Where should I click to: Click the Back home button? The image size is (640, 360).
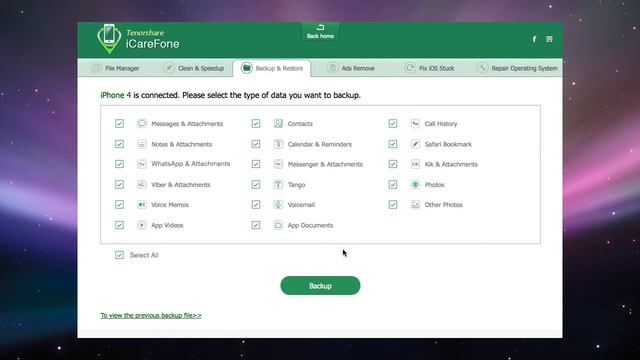pos(320,31)
